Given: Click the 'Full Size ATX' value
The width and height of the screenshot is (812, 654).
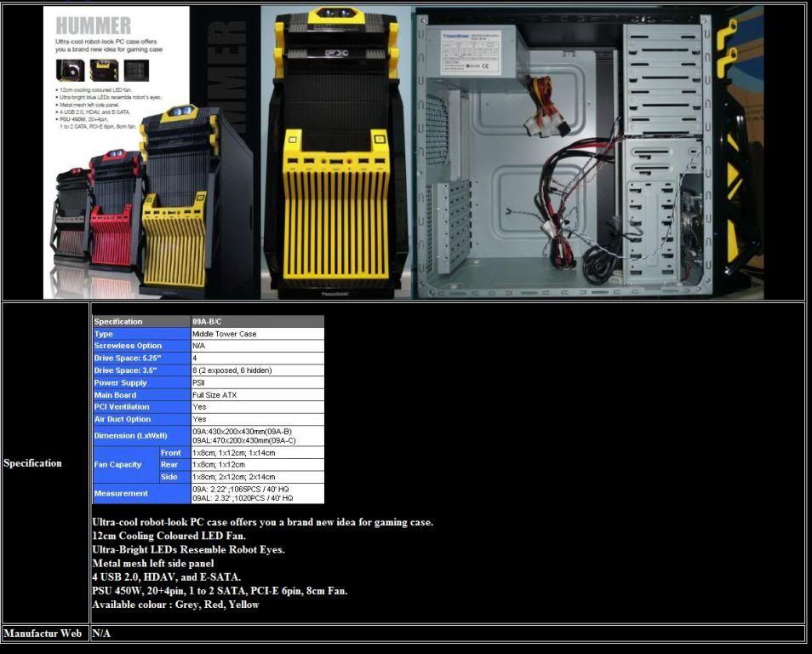Looking at the screenshot, I should [x=214, y=395].
